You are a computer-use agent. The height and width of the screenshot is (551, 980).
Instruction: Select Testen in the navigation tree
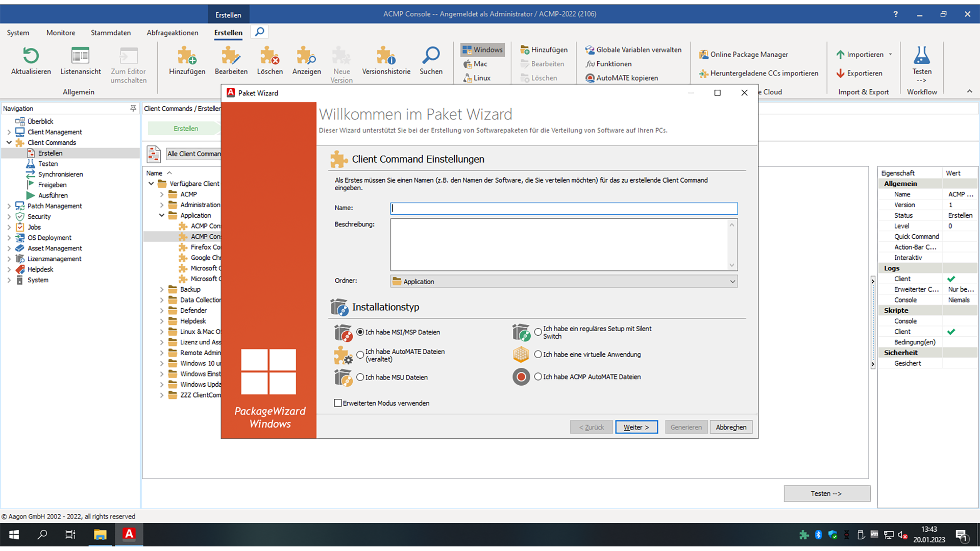coord(48,164)
